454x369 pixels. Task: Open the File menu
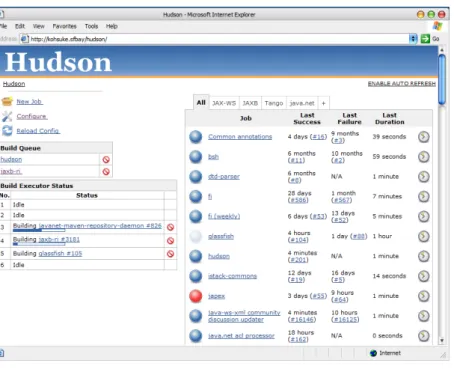(x=3, y=26)
